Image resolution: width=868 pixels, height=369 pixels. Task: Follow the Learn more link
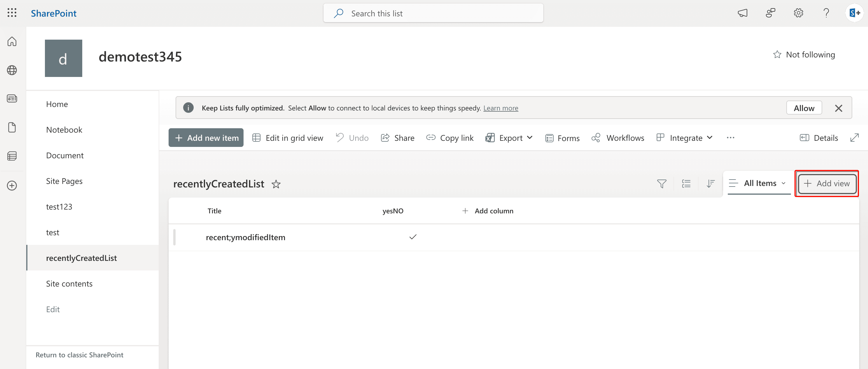click(x=501, y=108)
